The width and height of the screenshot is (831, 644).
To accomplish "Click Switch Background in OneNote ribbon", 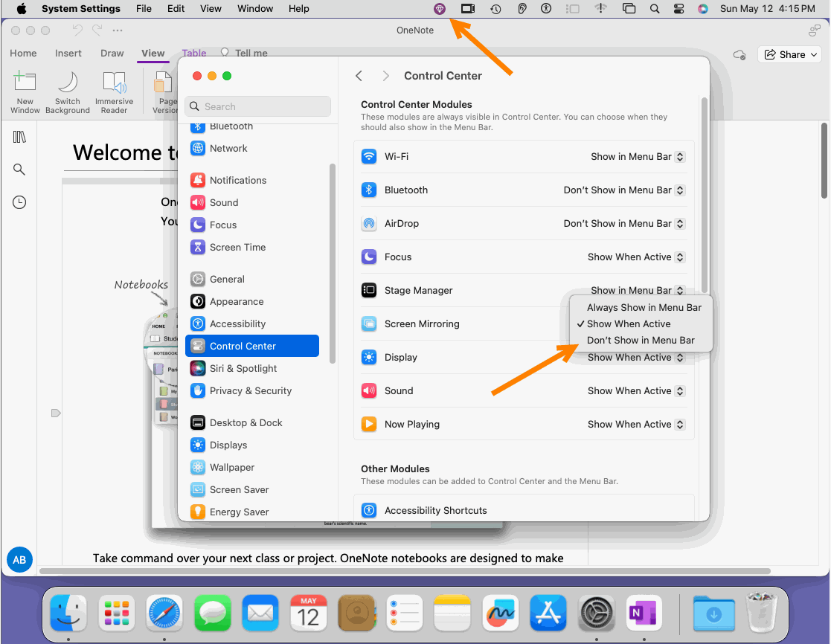I will coord(67,91).
